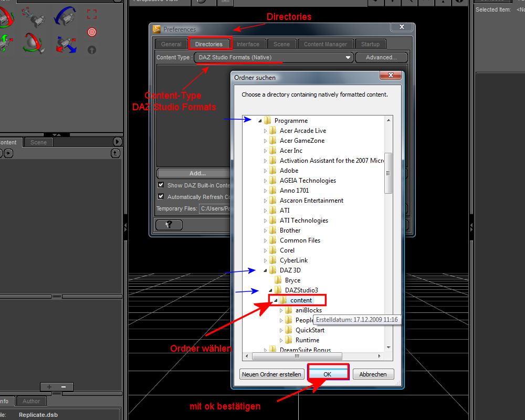Expand the Runtime folder

(281, 340)
